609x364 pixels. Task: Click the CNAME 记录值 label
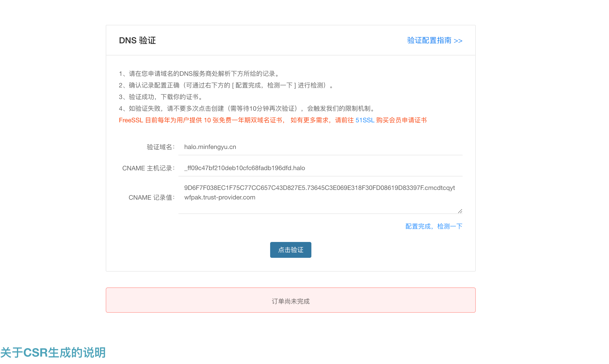[x=151, y=197]
